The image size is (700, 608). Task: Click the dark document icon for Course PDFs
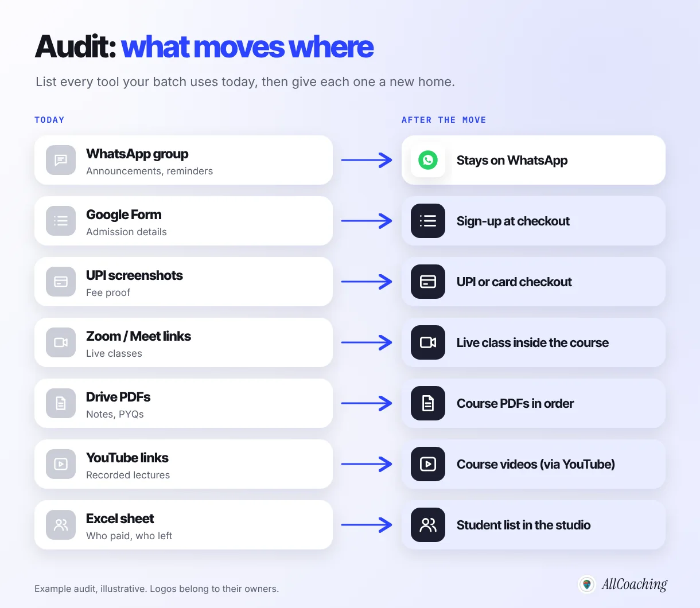tap(428, 403)
